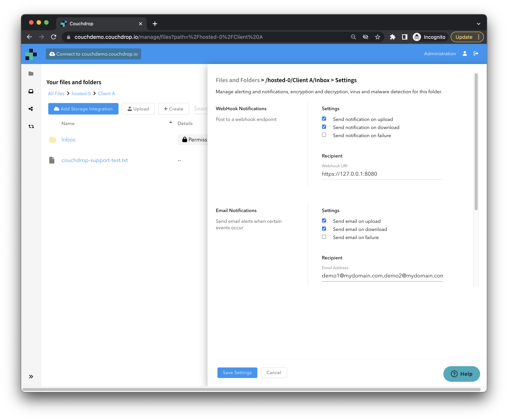Screen dimensions: 508x420
Task: Click the Inbox folder icon
Action: coord(53,140)
